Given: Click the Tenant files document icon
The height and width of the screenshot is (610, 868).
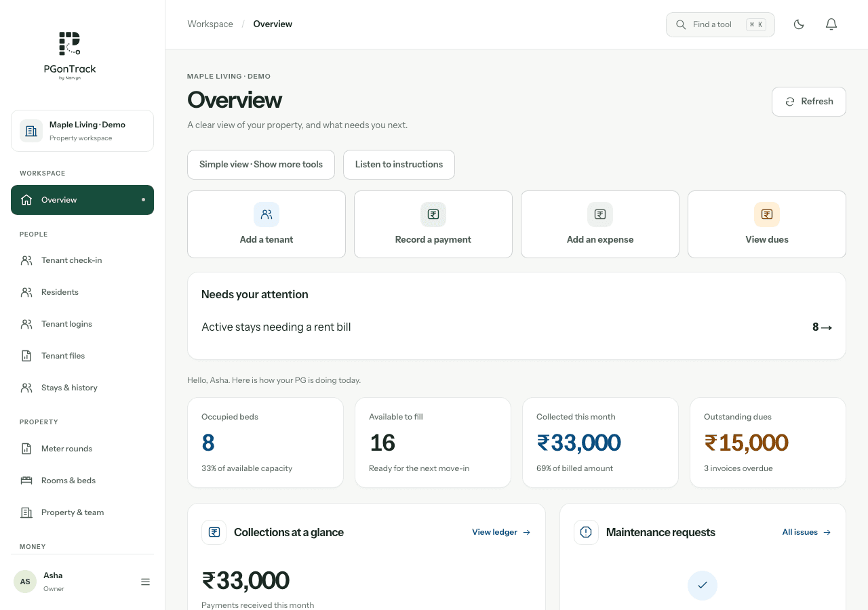Looking at the screenshot, I should click(26, 356).
